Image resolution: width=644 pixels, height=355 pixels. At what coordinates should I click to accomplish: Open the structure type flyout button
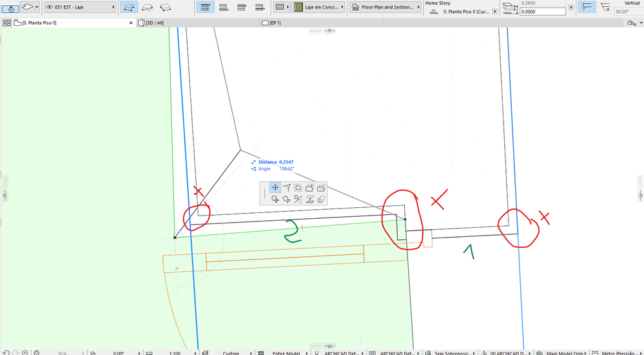(x=282, y=7)
